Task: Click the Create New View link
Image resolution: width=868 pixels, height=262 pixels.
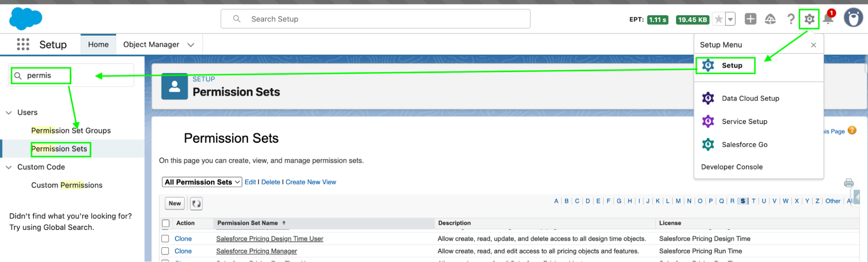Action: pyautogui.click(x=311, y=182)
